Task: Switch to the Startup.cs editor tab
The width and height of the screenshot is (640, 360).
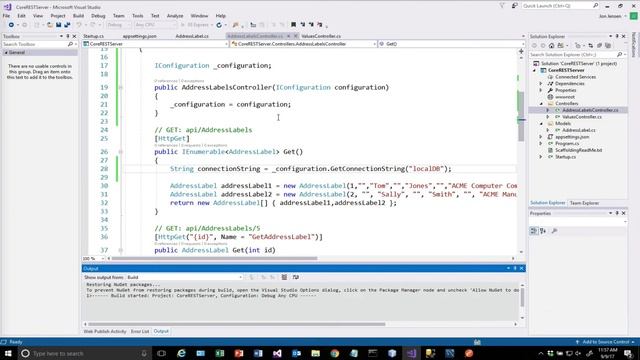Action: pyautogui.click(x=94, y=36)
